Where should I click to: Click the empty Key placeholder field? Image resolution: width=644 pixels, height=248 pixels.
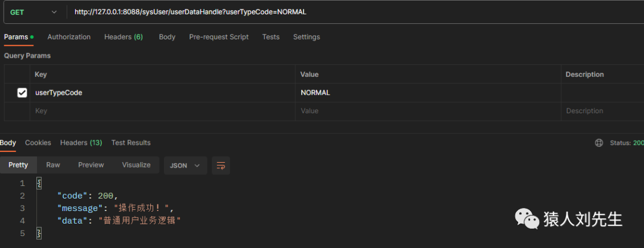tap(161, 111)
